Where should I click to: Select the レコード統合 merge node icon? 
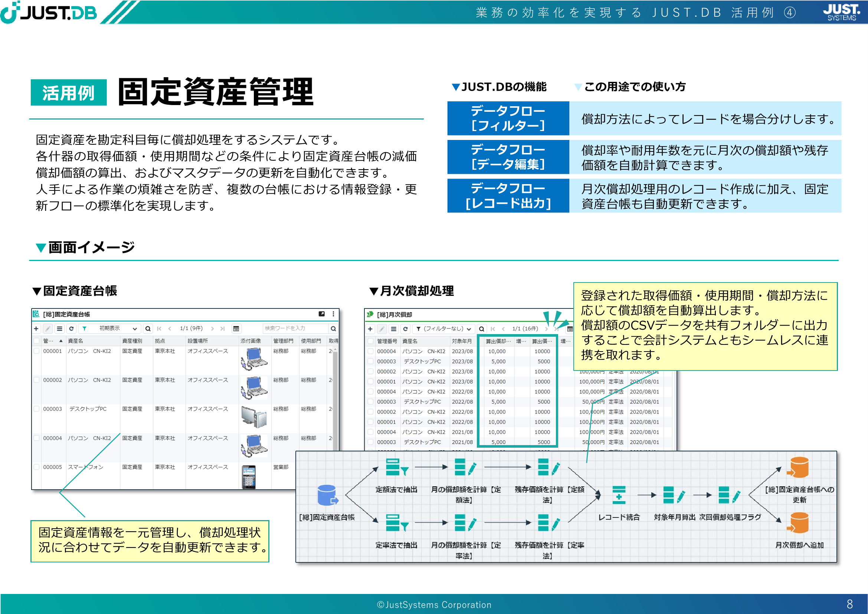(x=619, y=495)
